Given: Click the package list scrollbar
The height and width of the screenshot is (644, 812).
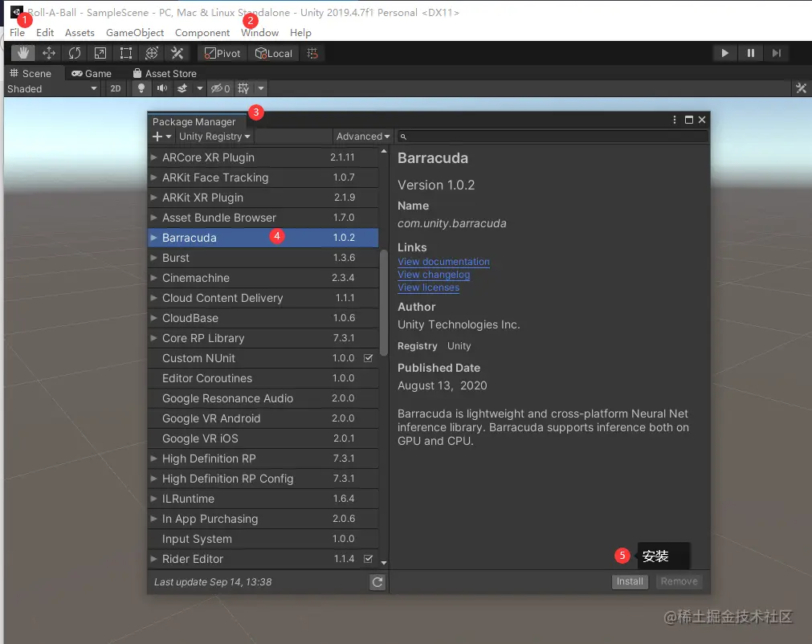Looking at the screenshot, I should coord(384,303).
